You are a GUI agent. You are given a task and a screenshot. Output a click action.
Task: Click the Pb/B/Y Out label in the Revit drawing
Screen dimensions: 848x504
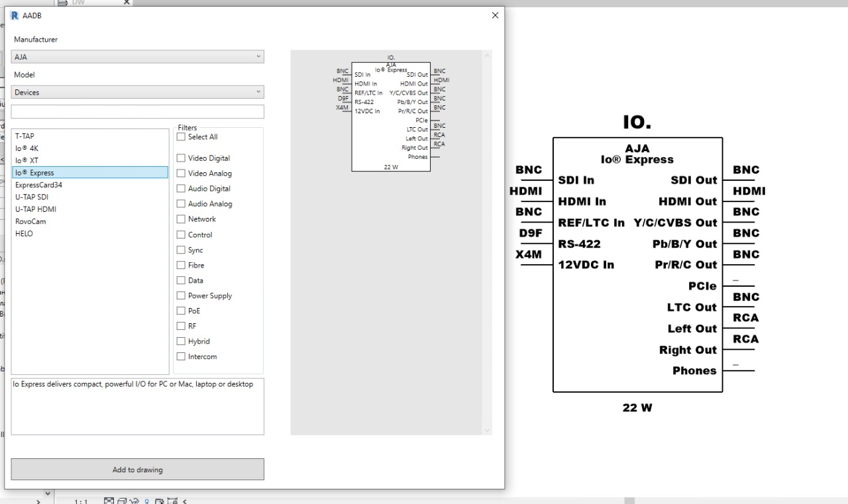685,244
